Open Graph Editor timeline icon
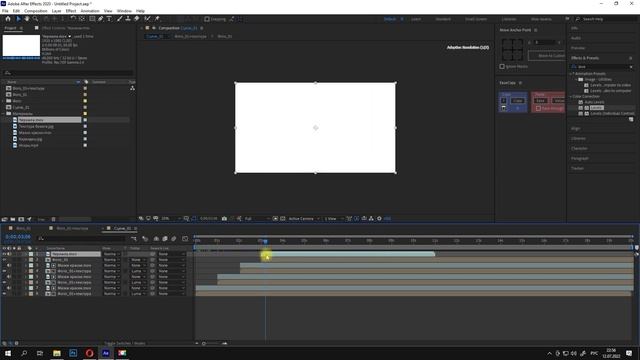This screenshot has height=360, width=640. [185, 239]
